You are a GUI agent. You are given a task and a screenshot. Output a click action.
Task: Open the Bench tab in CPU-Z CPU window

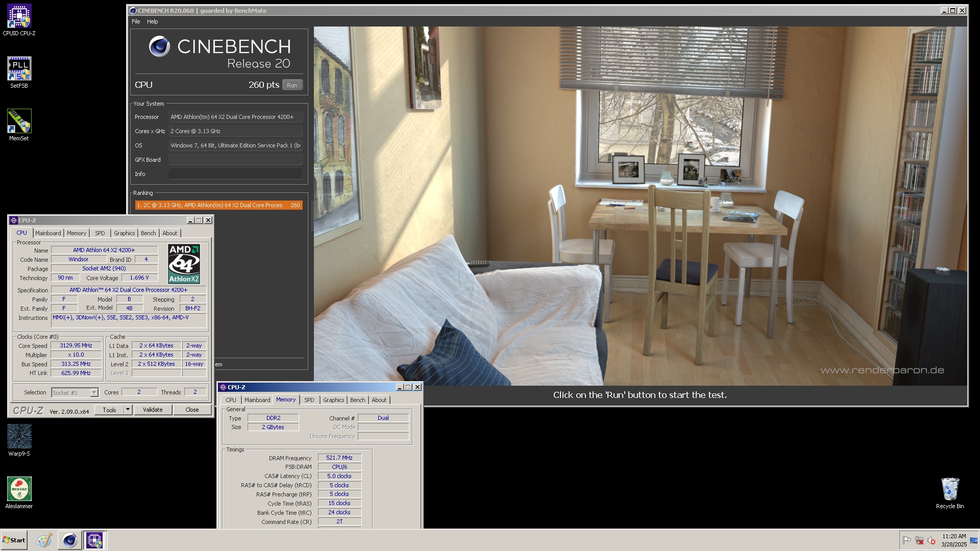point(149,233)
